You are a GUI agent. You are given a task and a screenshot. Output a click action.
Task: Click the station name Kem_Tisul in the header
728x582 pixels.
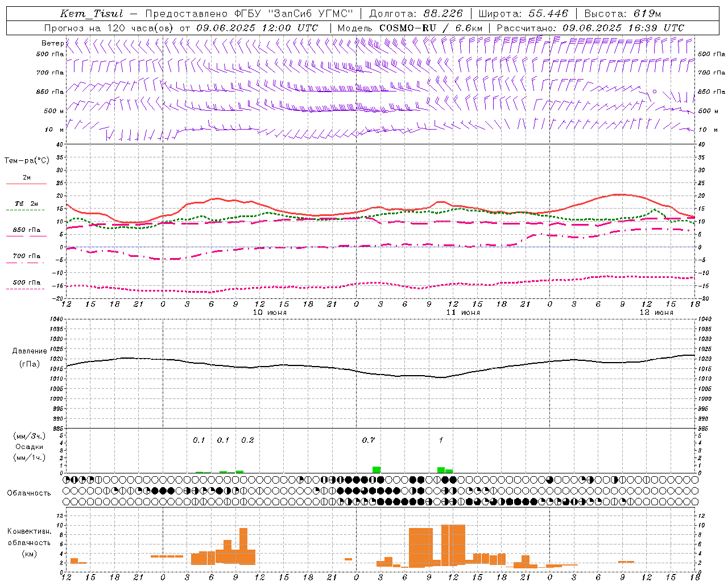(91, 14)
